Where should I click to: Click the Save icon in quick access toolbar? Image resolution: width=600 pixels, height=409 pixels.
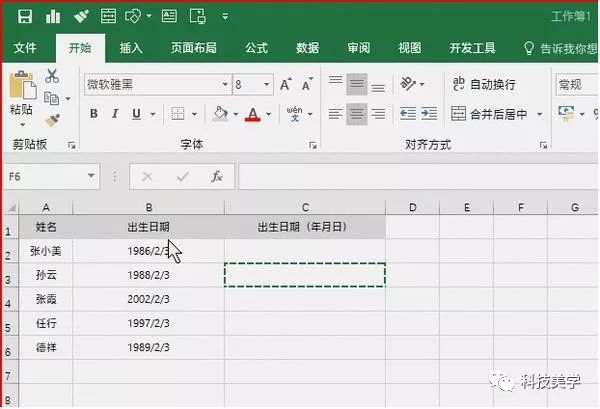pos(25,16)
